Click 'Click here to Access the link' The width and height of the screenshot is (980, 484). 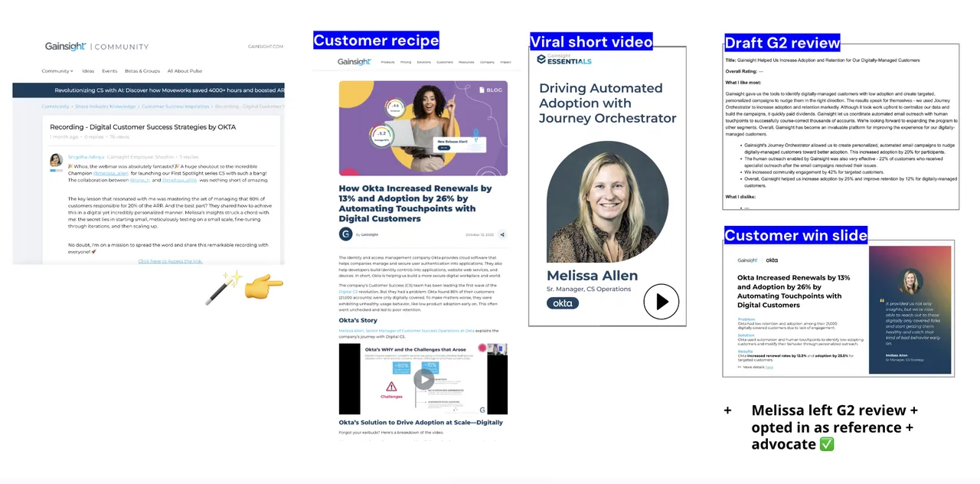click(x=170, y=261)
